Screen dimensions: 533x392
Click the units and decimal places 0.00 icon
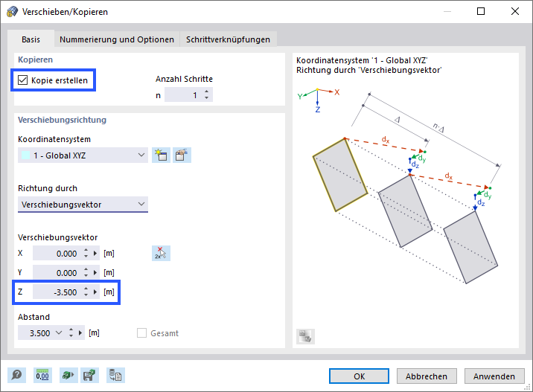click(42, 376)
